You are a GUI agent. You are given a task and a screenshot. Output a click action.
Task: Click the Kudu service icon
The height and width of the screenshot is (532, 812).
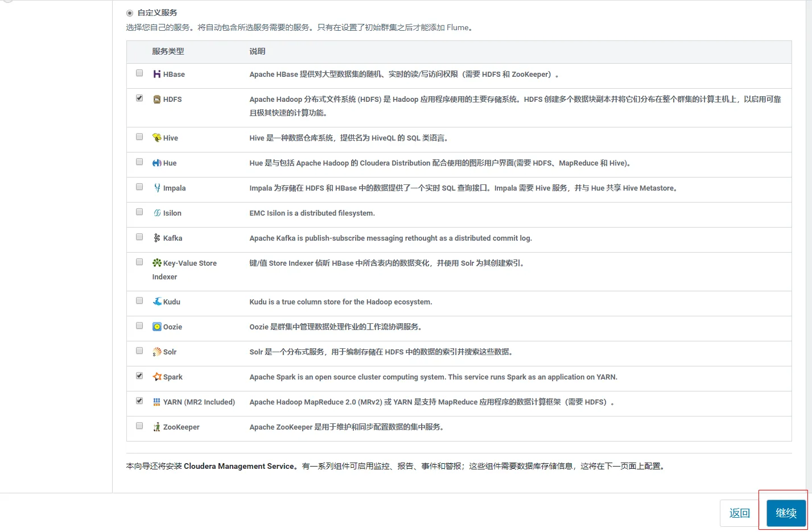click(157, 302)
